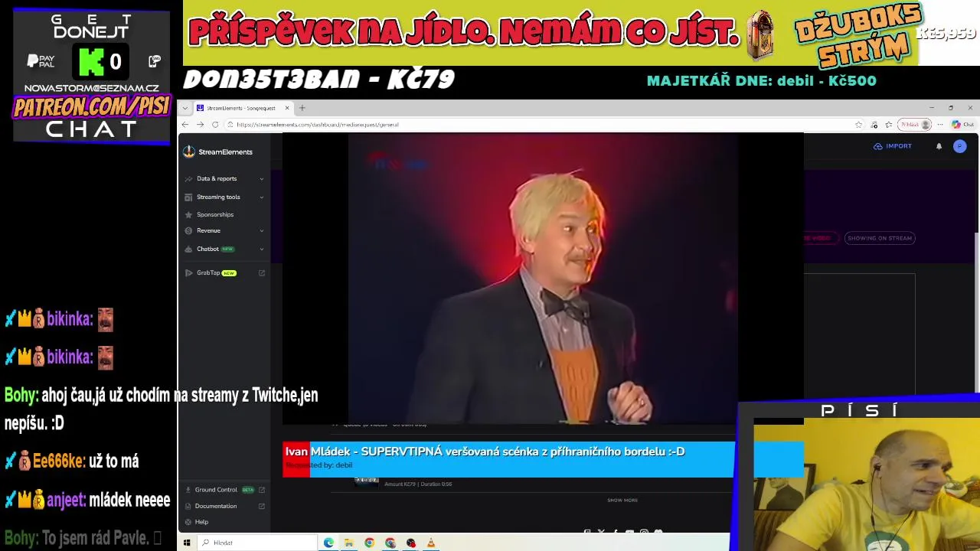Click the Data & reports icon
Viewport: 980px width, 551px height.
188,178
